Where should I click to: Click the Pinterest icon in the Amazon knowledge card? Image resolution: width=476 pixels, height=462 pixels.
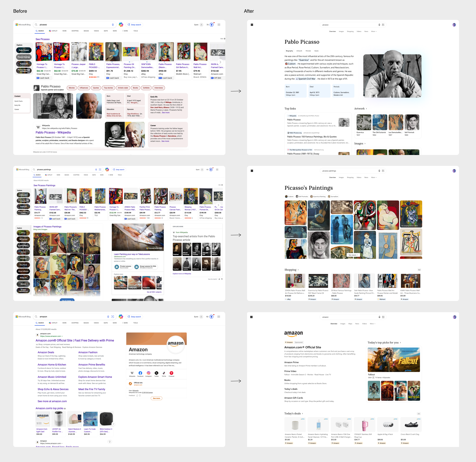click(171, 373)
